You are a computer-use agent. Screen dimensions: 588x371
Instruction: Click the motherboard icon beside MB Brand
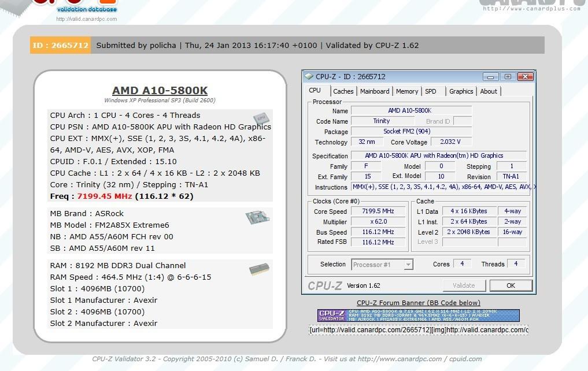point(258,217)
